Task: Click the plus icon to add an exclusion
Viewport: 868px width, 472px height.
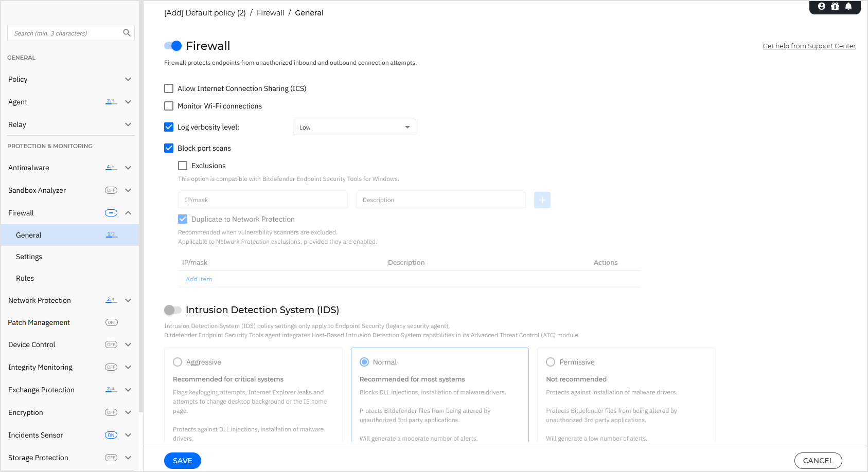Action: click(542, 200)
